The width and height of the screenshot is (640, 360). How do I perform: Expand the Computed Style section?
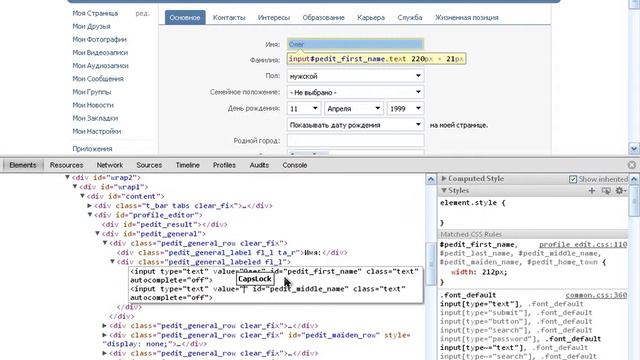[x=444, y=178]
